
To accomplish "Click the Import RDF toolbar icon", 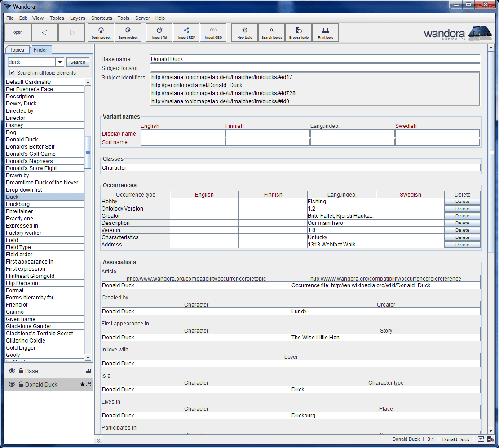I will [186, 32].
